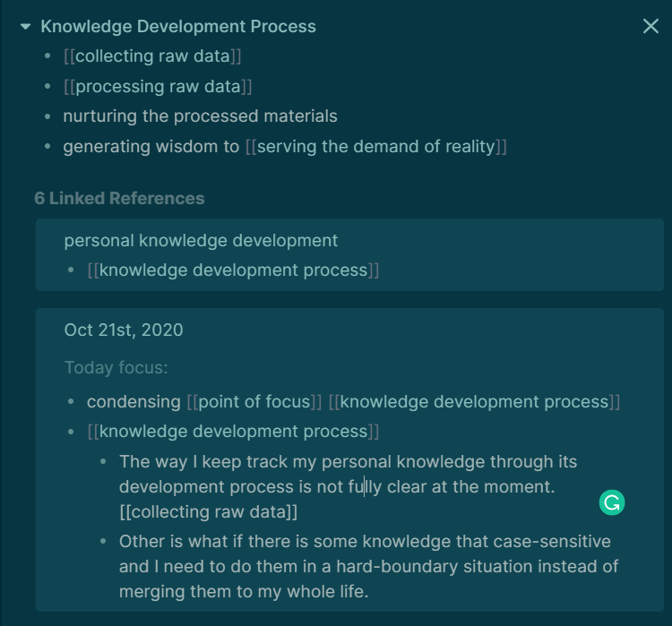Click bullet of Other is what if block

(x=103, y=542)
